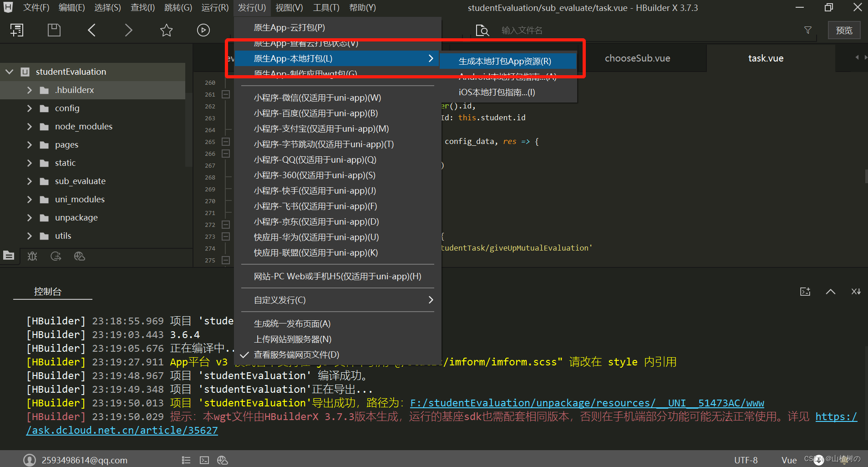The width and height of the screenshot is (868, 467).
Task: Open the unpackage/resources export path link
Action: click(x=587, y=403)
